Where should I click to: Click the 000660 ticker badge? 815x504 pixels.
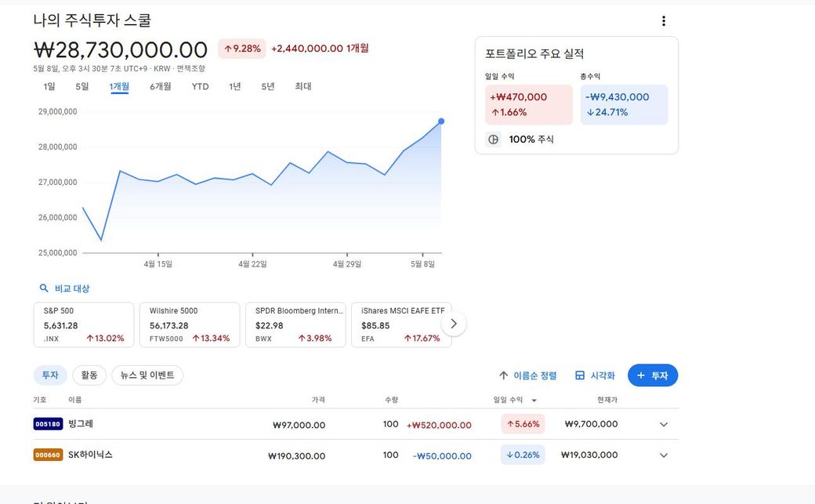[48, 455]
